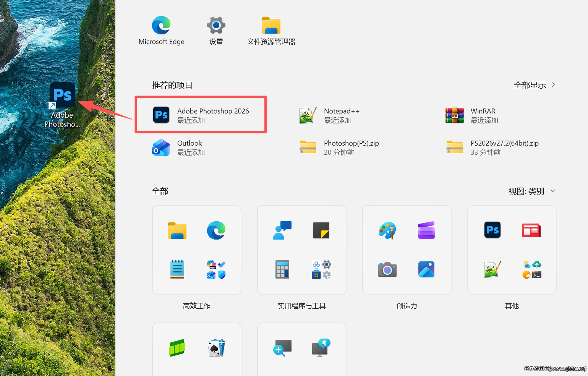Open Paint in the 创造力 group
The width and height of the screenshot is (588, 376).
(387, 230)
